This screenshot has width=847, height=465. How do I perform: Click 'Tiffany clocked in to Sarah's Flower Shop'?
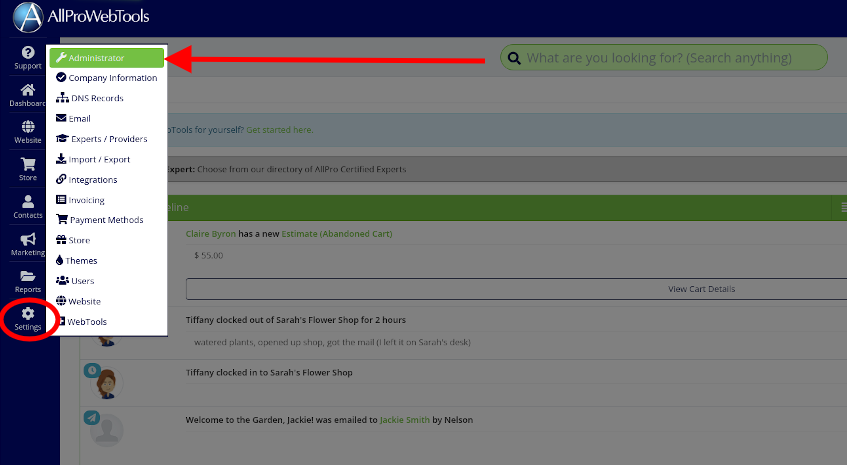pyautogui.click(x=269, y=373)
